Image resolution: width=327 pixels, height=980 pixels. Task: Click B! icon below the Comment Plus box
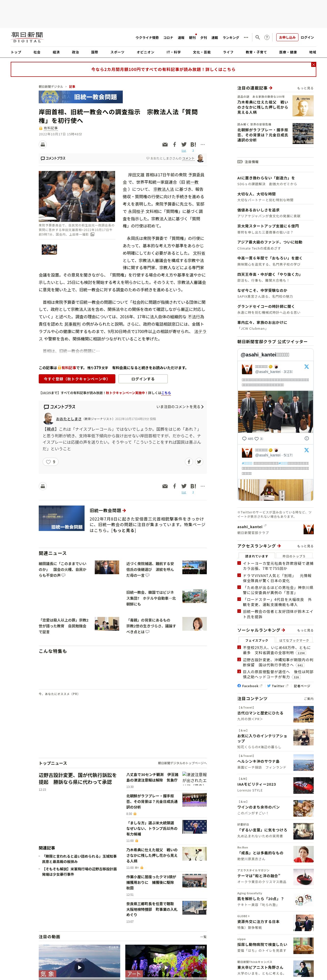(193, 486)
